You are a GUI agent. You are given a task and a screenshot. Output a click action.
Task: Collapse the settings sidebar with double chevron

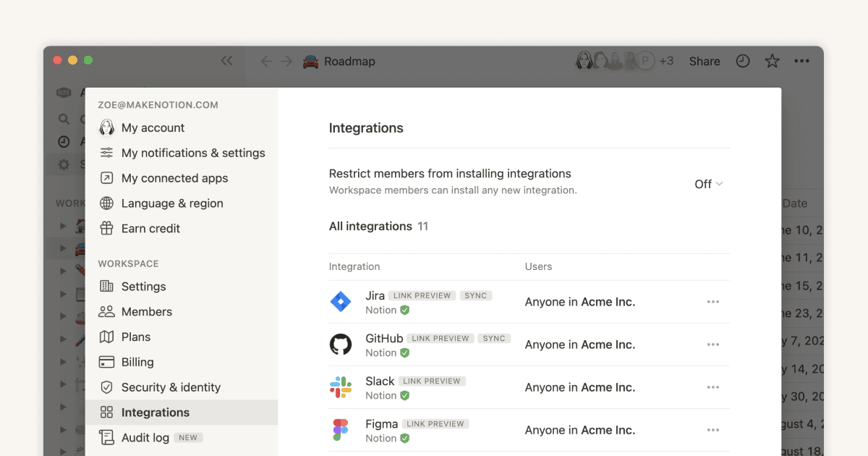coord(226,61)
